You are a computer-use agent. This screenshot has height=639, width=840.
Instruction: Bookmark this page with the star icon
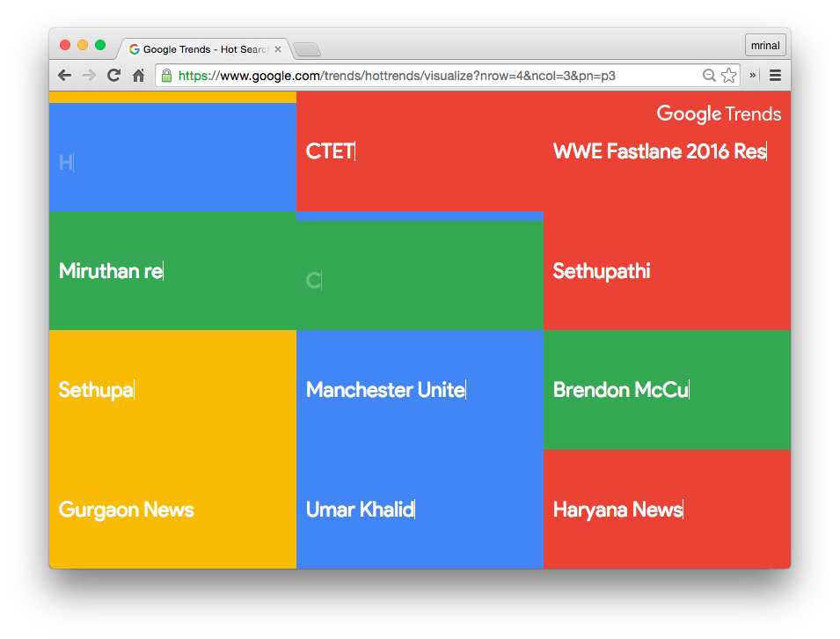pyautogui.click(x=728, y=76)
